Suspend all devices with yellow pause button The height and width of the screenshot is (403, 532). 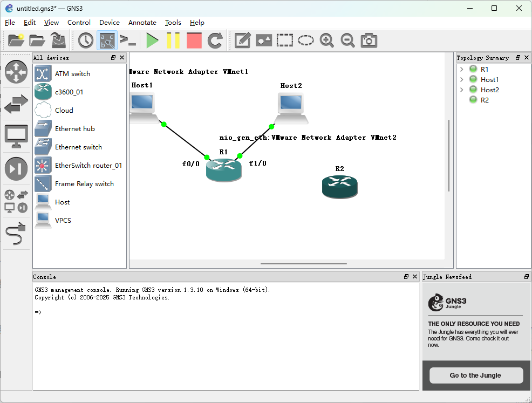tap(173, 40)
